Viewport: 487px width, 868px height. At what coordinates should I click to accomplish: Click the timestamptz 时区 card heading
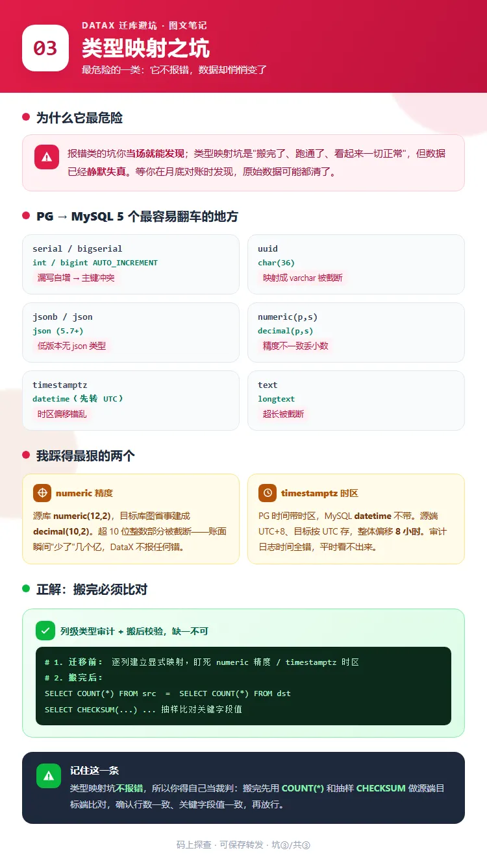pos(319,493)
